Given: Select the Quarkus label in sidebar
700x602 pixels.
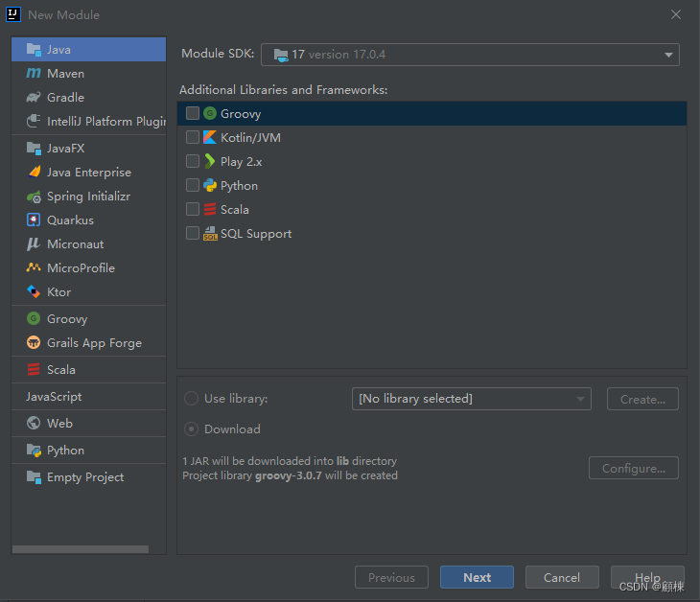Looking at the screenshot, I should click(71, 220).
